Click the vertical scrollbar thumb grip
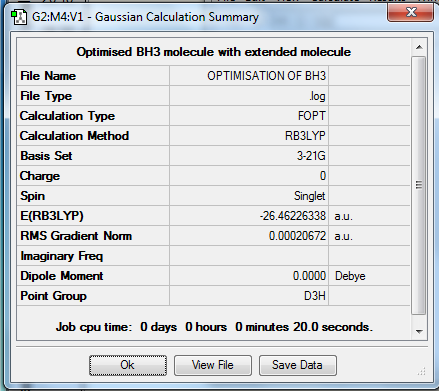The width and height of the screenshot is (439, 391). click(419, 185)
